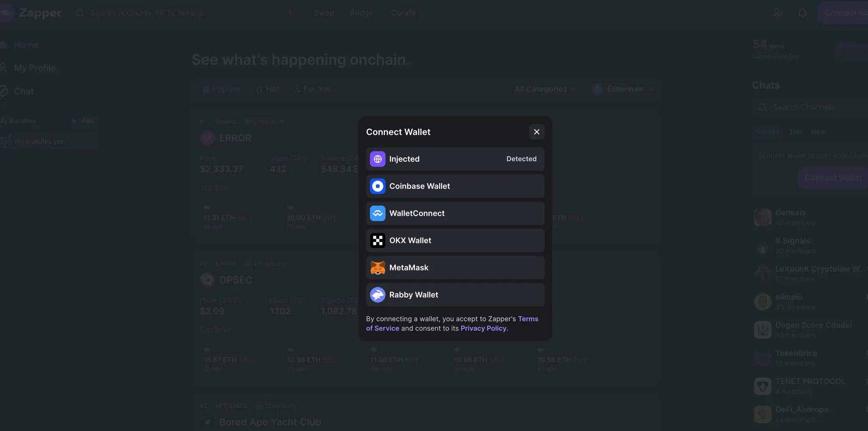Focus the Search Channels field
The image size is (868, 431).
click(x=810, y=107)
